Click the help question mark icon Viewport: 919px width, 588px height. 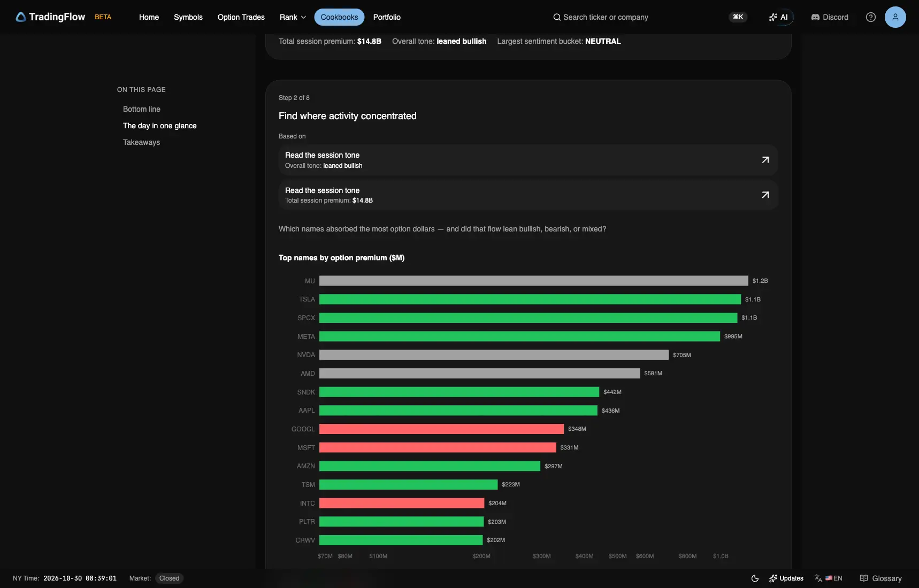[871, 17]
